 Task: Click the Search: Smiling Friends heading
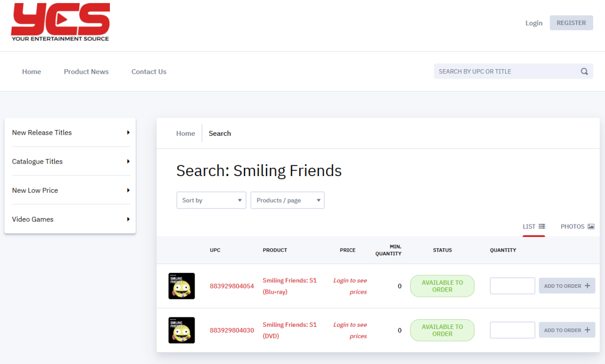(259, 171)
